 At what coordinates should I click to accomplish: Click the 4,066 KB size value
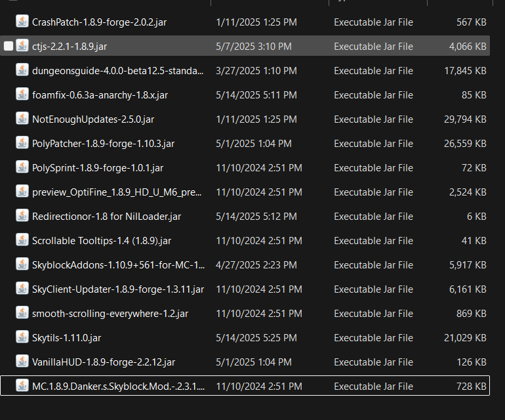tap(468, 47)
